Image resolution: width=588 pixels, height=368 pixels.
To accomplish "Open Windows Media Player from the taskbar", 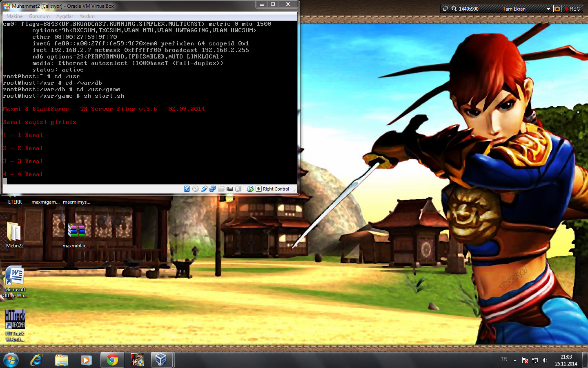I will tap(86, 360).
